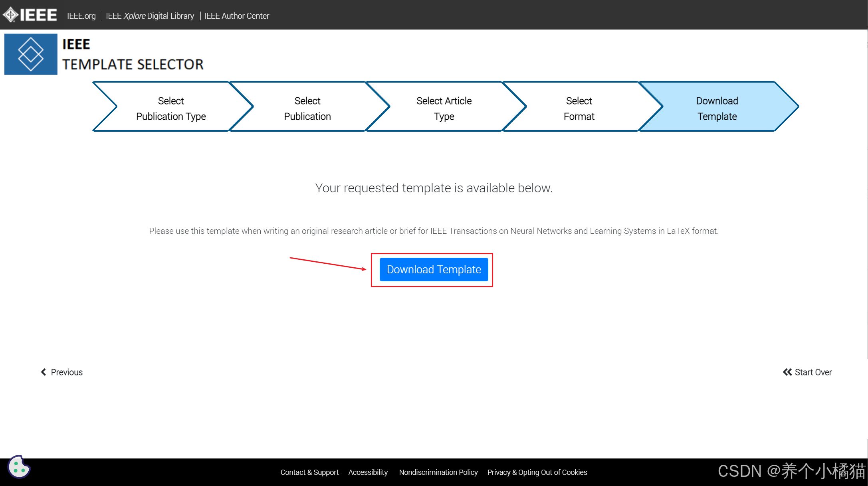Return to Select Format step

tap(579, 108)
